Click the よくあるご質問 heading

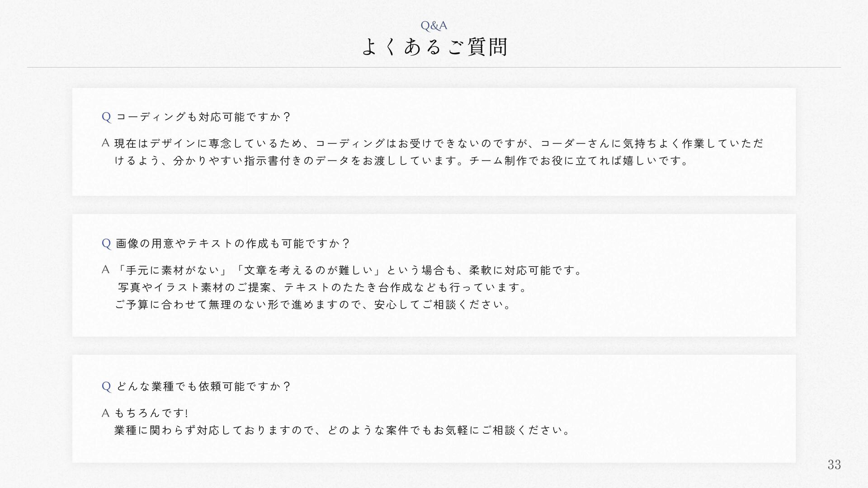pos(434,47)
